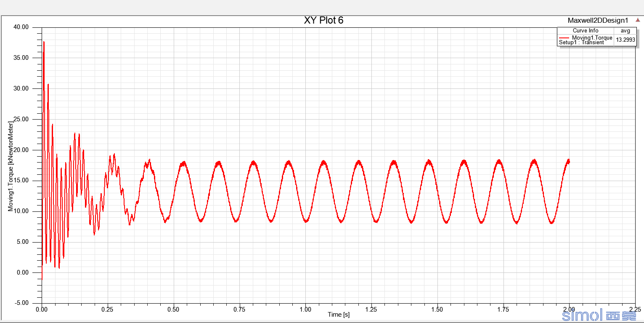Click the -5.00 Y-axis tick label
Image resolution: width=644 pixels, height=323 pixels.
pos(22,303)
